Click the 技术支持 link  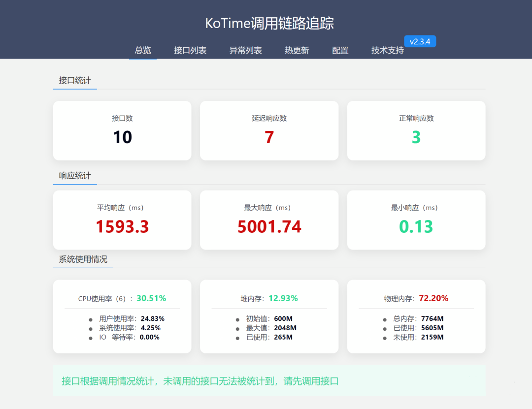click(x=386, y=50)
